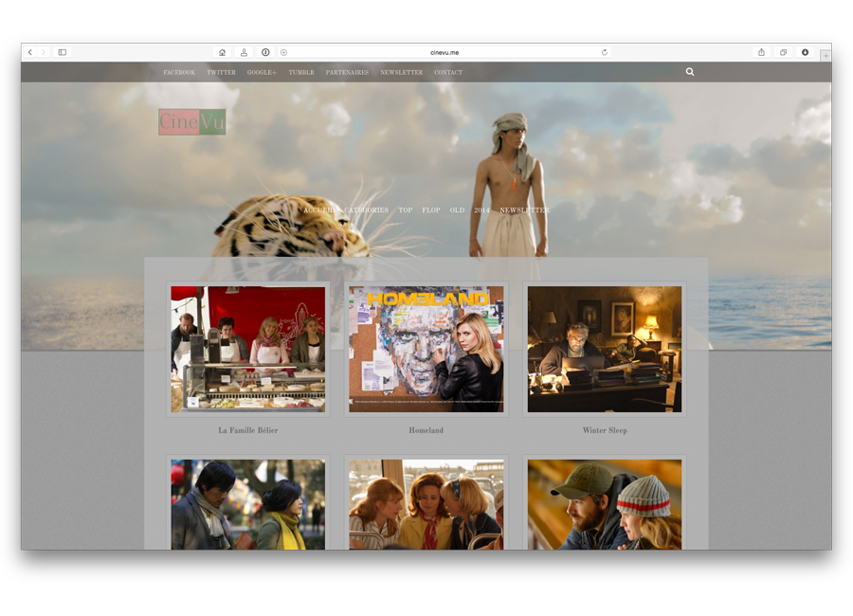853x616 pixels.
Task: Open the Facebook link in top bar
Action: 179,72
